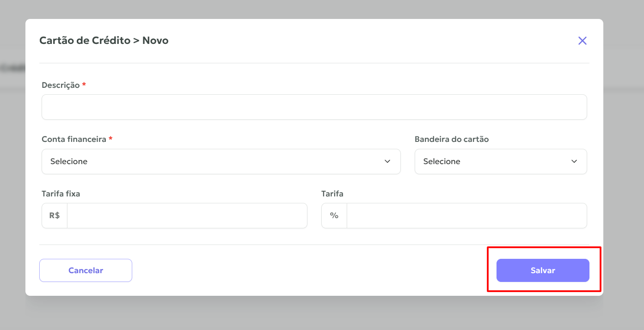Open the Conta financeira dropdown

point(221,162)
